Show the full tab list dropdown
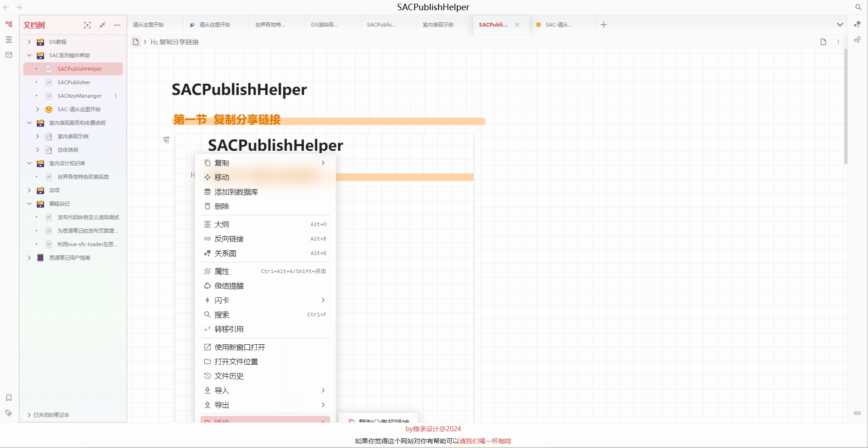This screenshot has height=448, width=868. click(x=840, y=25)
